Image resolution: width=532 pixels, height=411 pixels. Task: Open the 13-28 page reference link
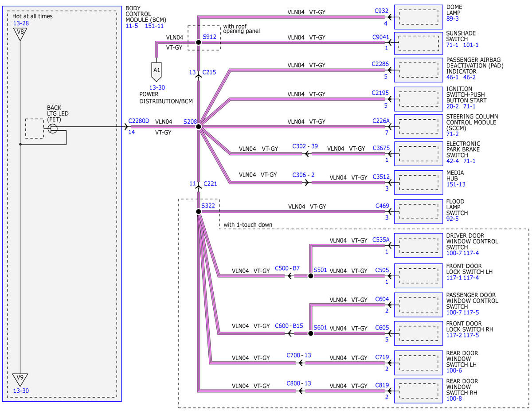[20, 23]
